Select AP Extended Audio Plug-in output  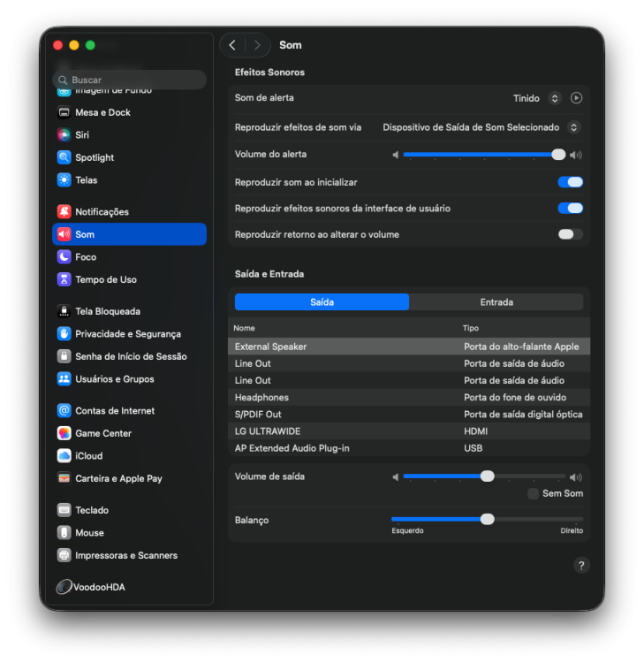click(409, 448)
